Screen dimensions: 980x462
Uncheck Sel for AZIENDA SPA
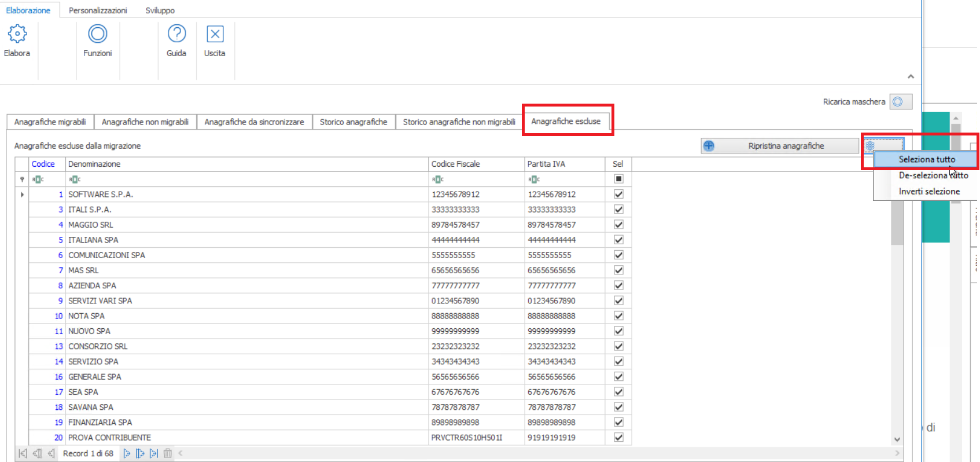618,285
